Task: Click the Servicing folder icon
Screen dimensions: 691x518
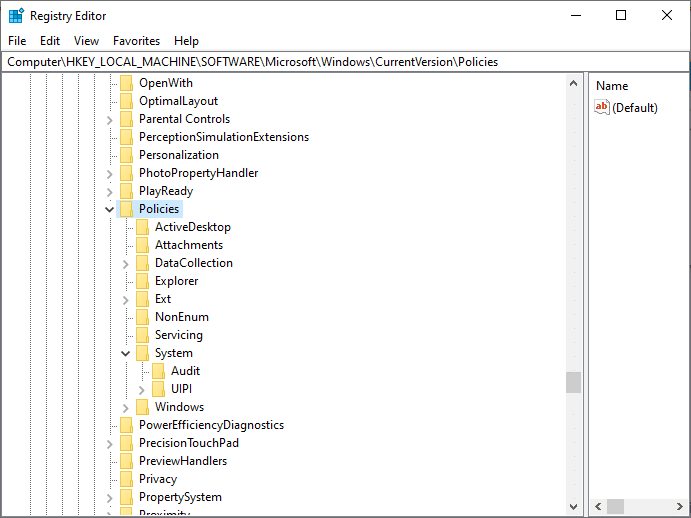Action: pyautogui.click(x=142, y=335)
